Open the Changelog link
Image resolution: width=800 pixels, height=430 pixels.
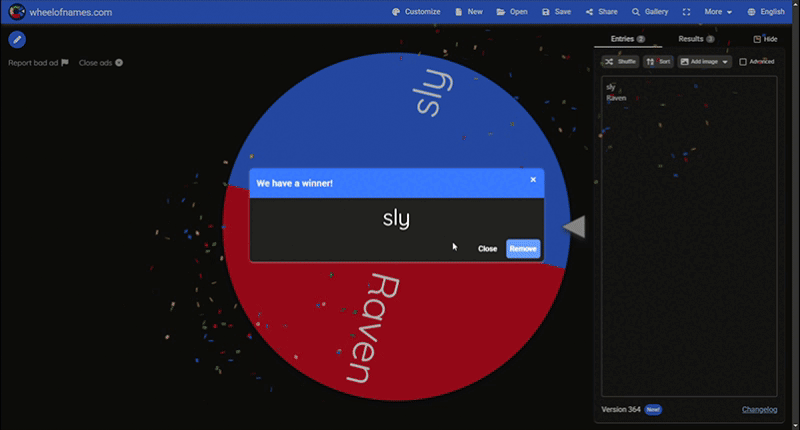(759, 410)
